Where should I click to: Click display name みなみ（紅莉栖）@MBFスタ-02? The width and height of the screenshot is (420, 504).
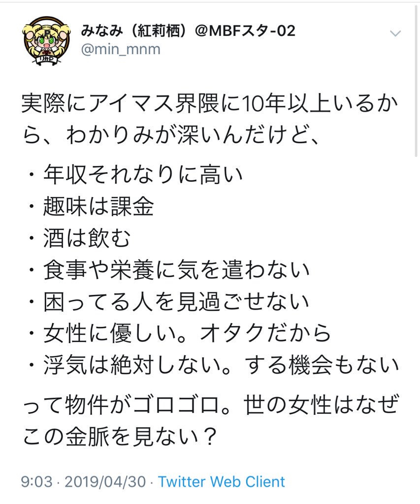point(188,31)
